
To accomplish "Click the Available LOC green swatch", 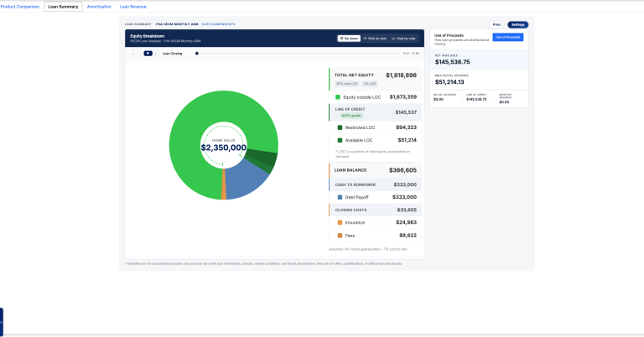I will click(x=340, y=140).
